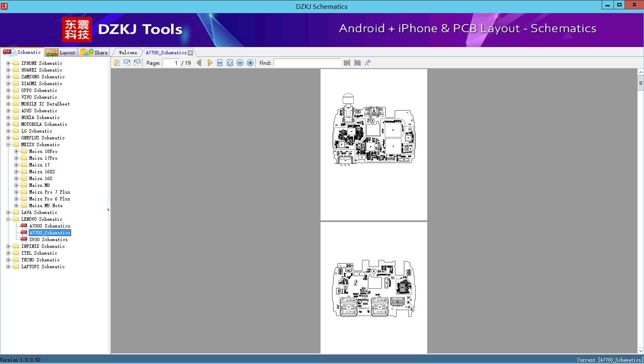
Task: Click the Current [A7700_Schematics] status text
Action: [610, 360]
